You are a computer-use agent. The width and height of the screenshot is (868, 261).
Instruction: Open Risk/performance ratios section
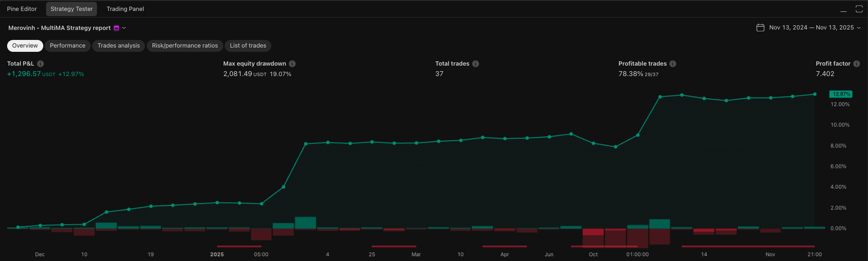185,46
